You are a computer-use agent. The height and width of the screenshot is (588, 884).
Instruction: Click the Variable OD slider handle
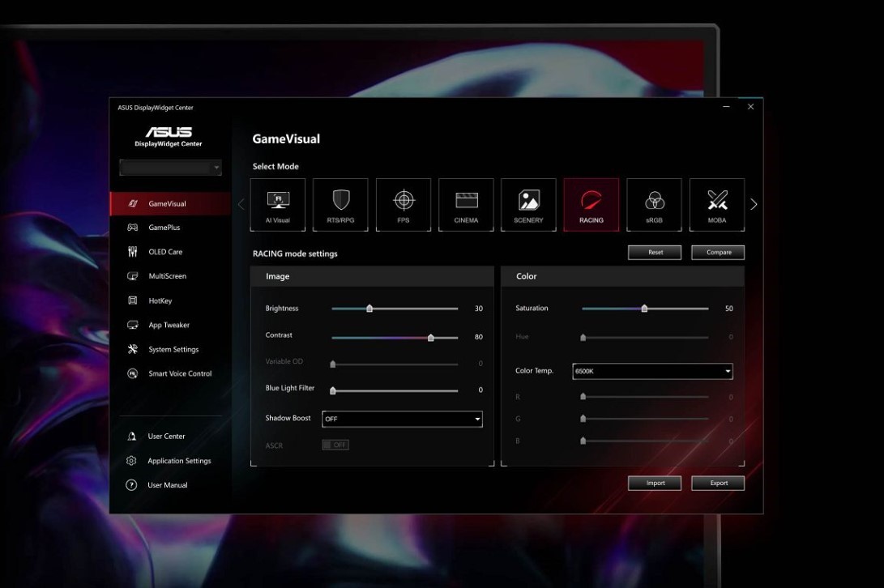tap(333, 364)
